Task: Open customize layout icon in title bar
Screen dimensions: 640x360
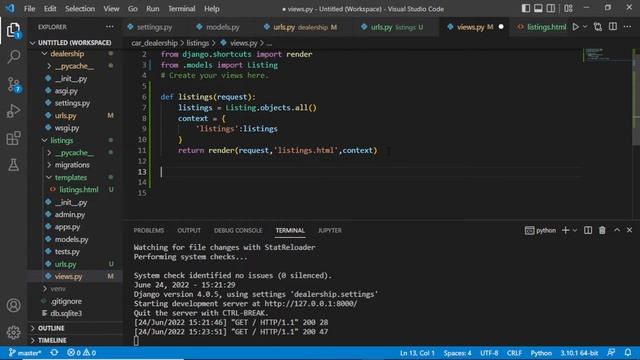Action: [x=568, y=8]
